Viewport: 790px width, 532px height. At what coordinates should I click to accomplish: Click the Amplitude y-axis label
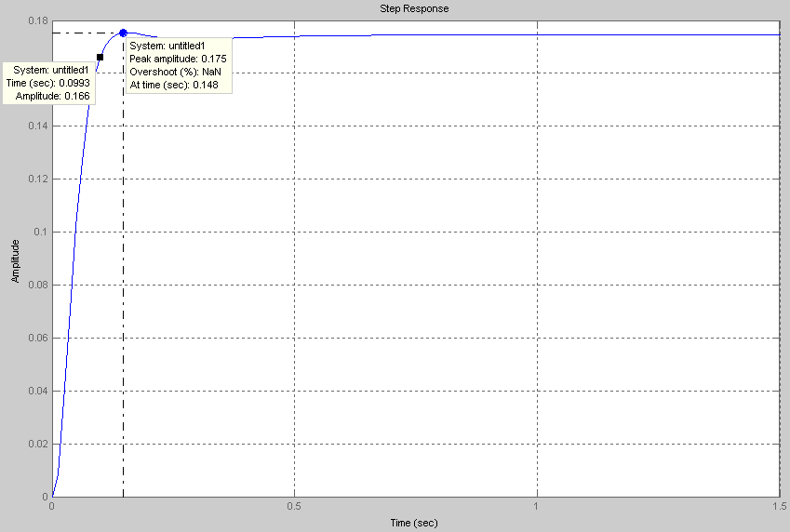[x=16, y=261]
